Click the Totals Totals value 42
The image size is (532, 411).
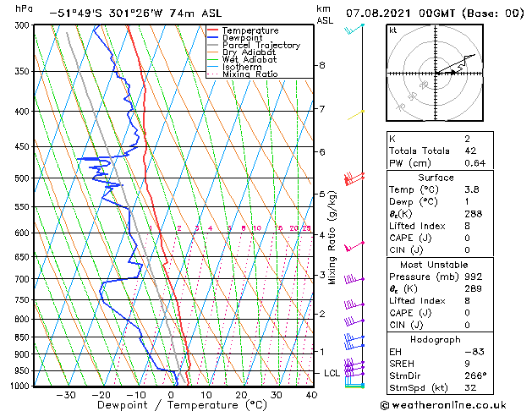(470, 151)
